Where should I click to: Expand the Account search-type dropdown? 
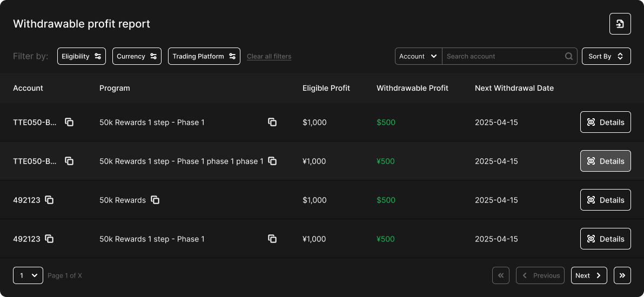[418, 56]
